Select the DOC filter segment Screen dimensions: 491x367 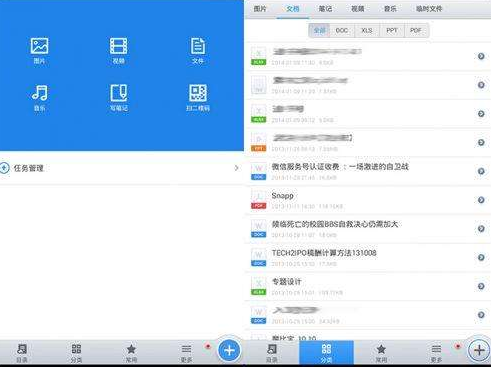(x=342, y=30)
